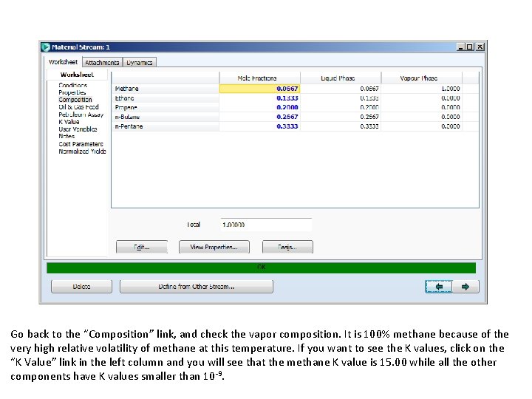Open the Cost Parameters page
This screenshot has width=532, height=399.
coord(81,144)
